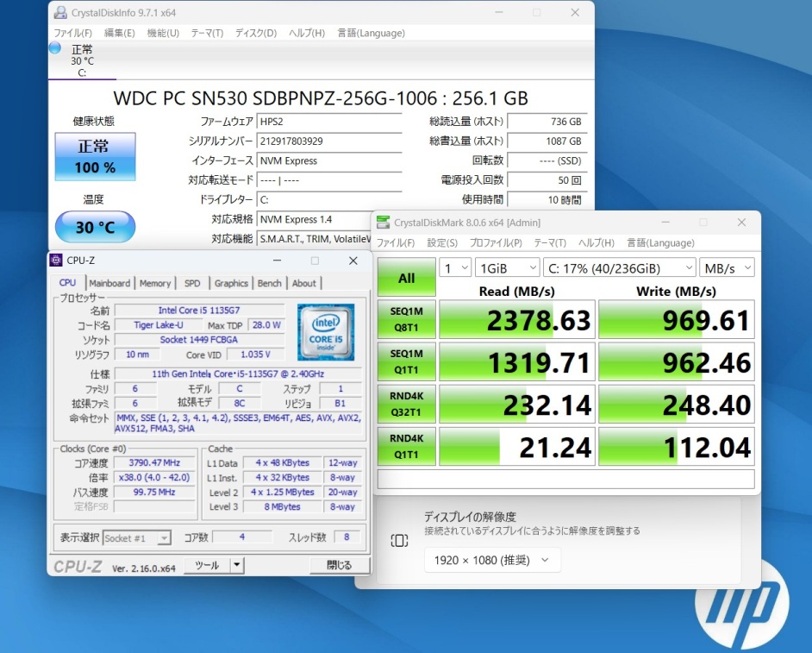The image size is (812, 653).
Task: Open CrystalDiskInfo 編集(E) menu
Action: pos(120,33)
